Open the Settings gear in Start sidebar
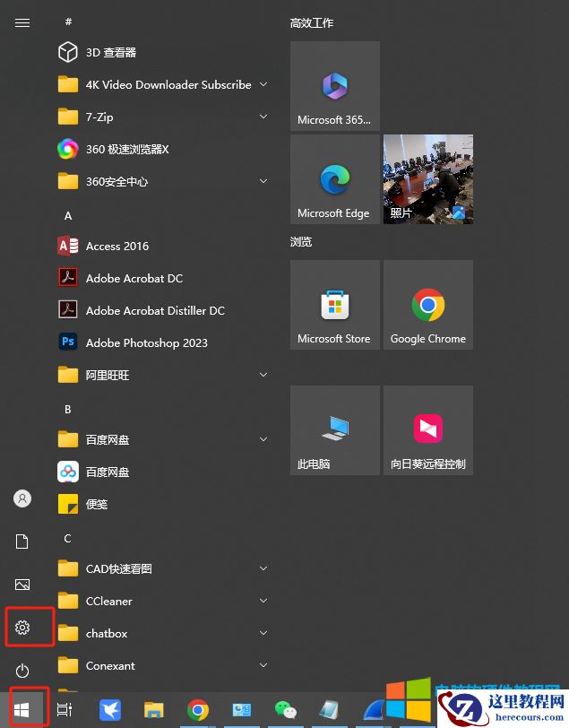Screen dimensions: 569x728 pos(22,628)
